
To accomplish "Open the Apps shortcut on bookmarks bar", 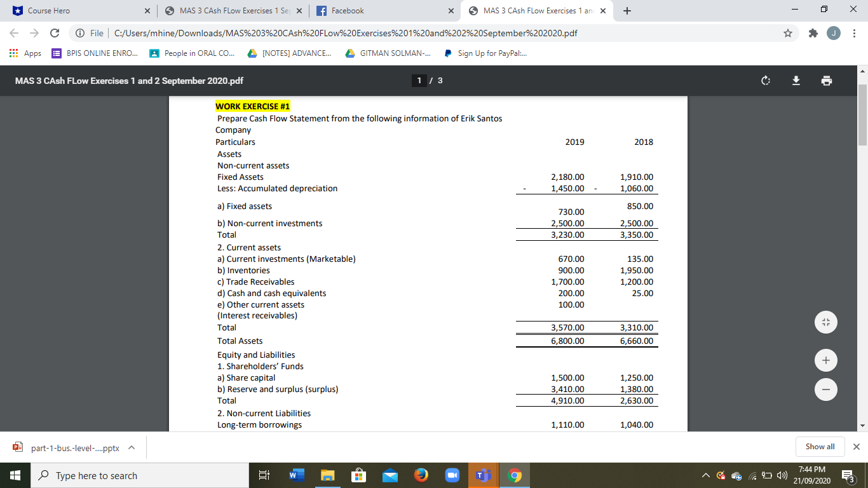I will [24, 53].
